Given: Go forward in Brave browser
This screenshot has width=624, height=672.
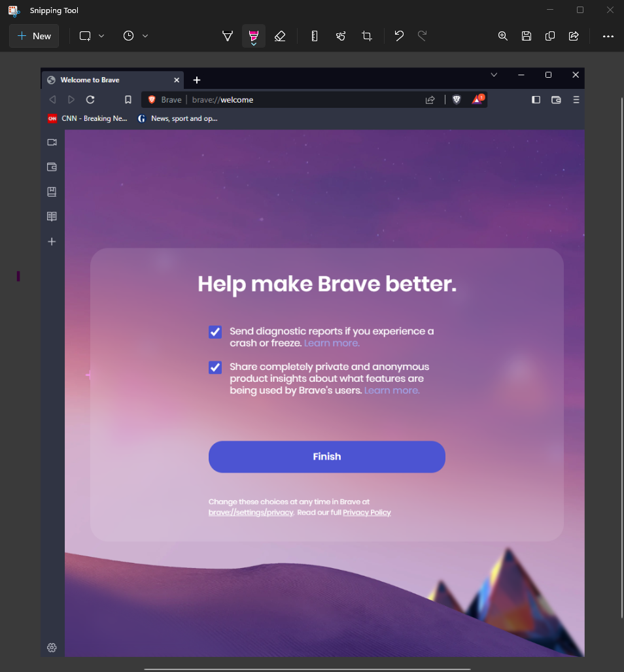Looking at the screenshot, I should click(x=71, y=100).
